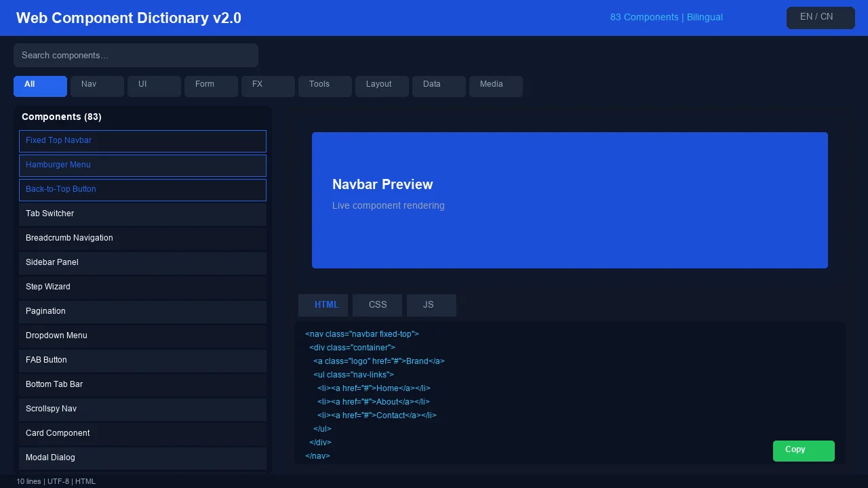
Task: Open Fixed Top Navbar component
Action: pyautogui.click(x=142, y=141)
